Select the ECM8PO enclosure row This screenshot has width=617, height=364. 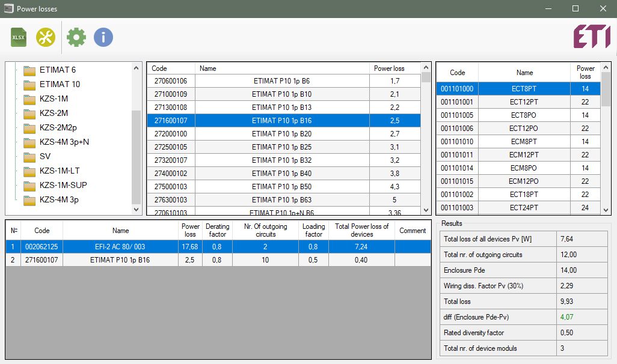(524, 168)
